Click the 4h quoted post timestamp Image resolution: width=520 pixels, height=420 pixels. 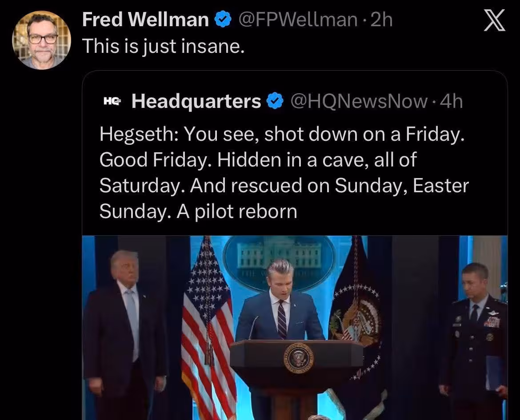click(x=451, y=101)
